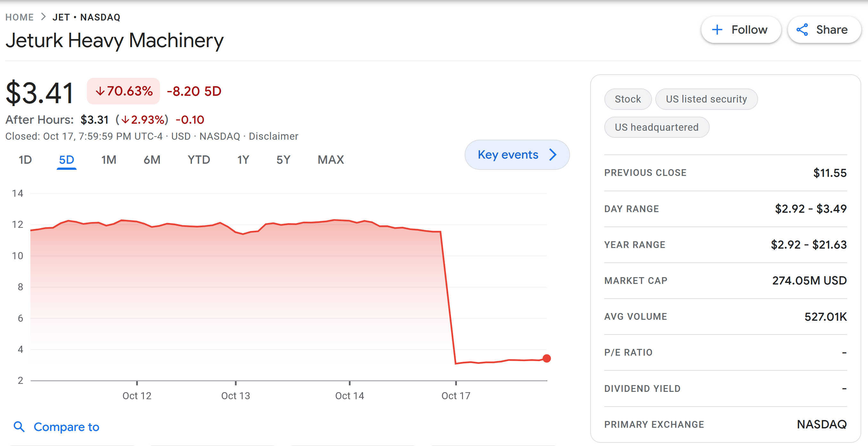
Task: Select the YTD range tab
Action: (198, 160)
